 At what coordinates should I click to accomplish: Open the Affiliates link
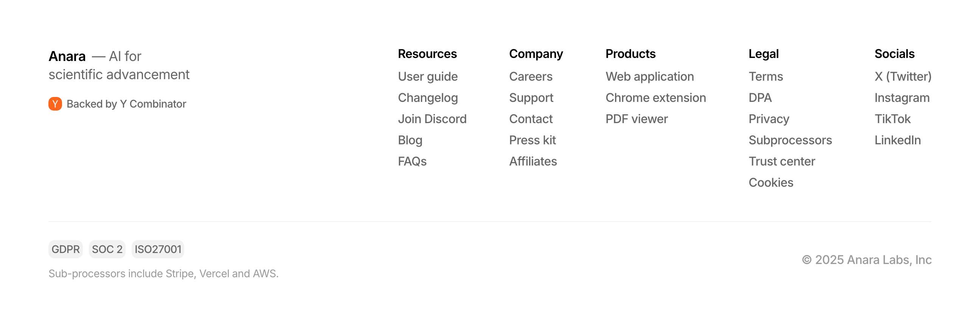click(533, 161)
